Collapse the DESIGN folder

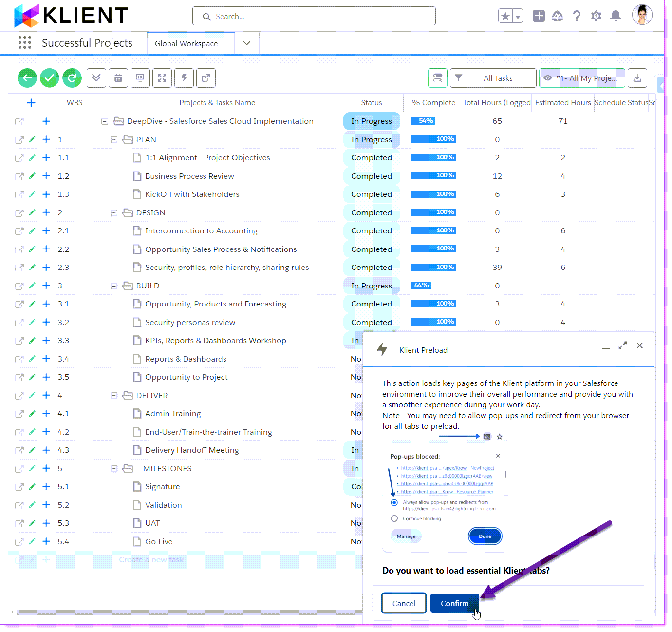114,213
